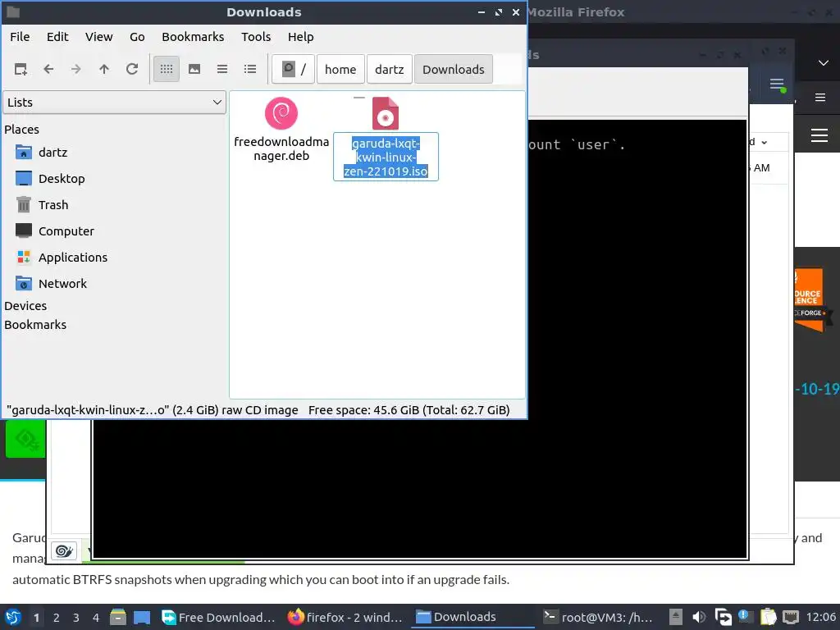Switch to root@VM3 terminal taskbar entry

point(599,617)
